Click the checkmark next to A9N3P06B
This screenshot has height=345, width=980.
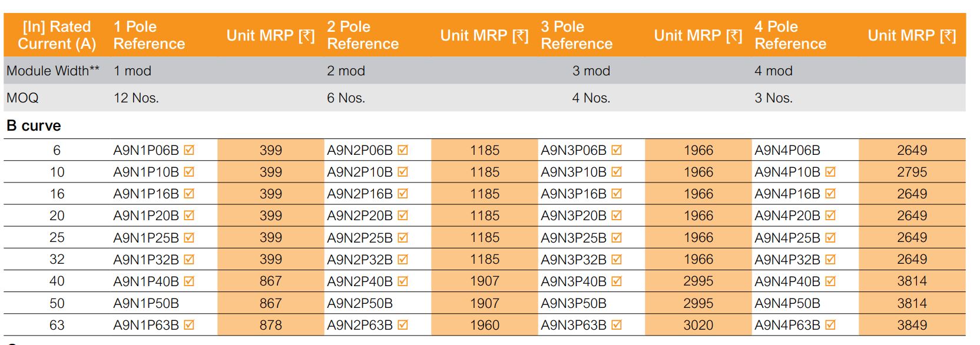click(617, 150)
